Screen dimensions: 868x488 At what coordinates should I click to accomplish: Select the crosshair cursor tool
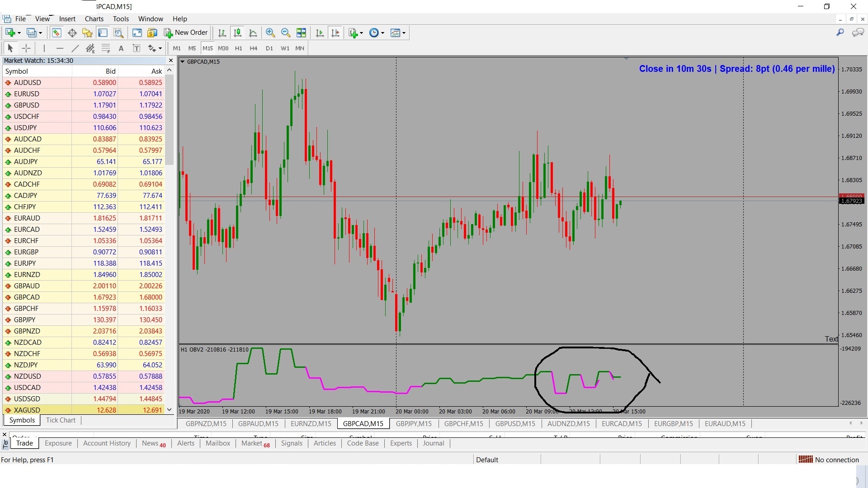click(26, 48)
